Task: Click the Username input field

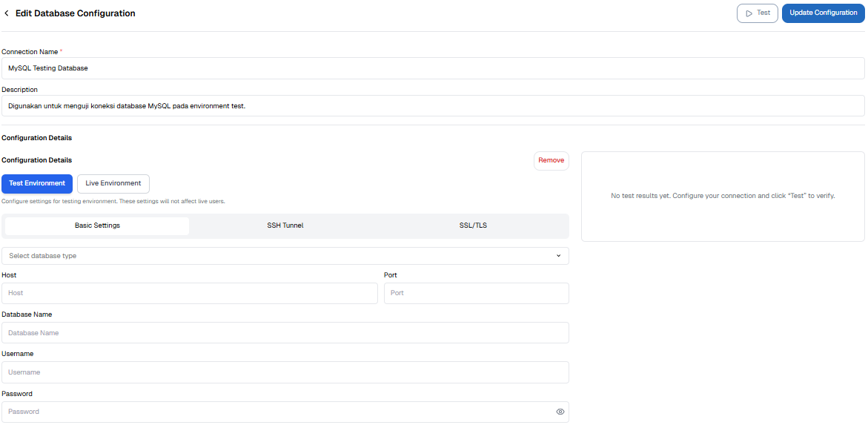Action: 285,372
